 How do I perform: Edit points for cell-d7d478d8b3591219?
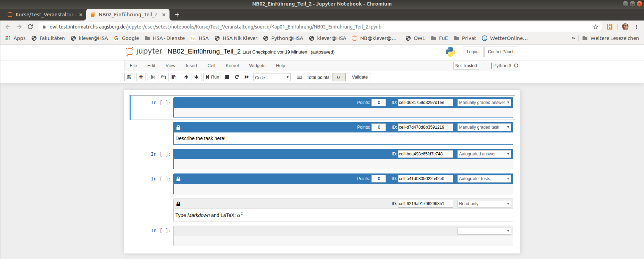pos(379,127)
